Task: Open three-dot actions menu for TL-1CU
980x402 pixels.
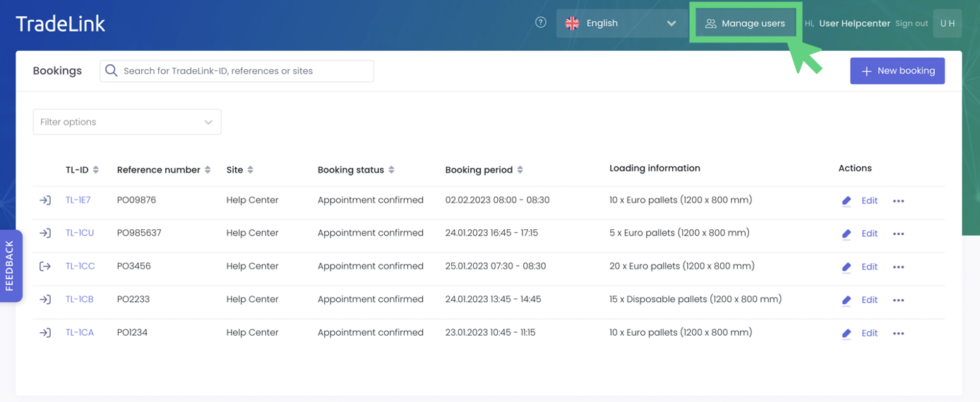Action: tap(898, 234)
